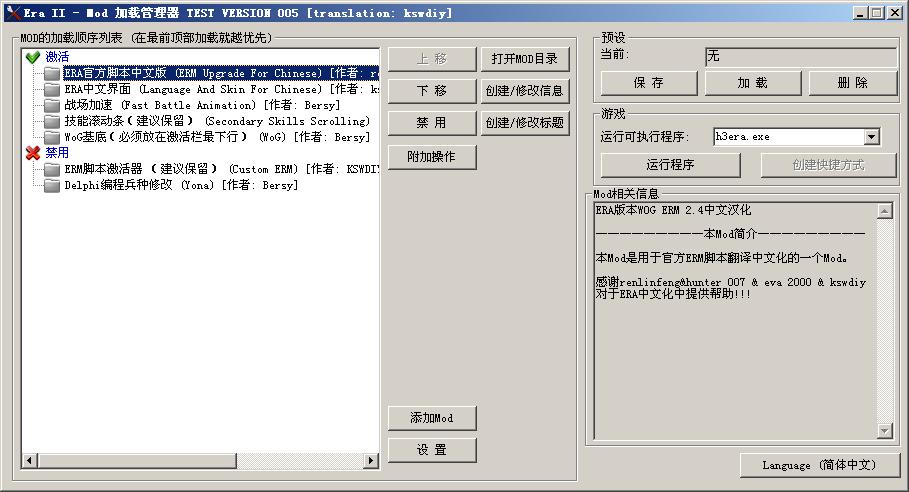The height and width of the screenshot is (492, 909).
Task: Select ERM脚本激活器 (Custom ERM) row
Action: pyautogui.click(x=221, y=169)
